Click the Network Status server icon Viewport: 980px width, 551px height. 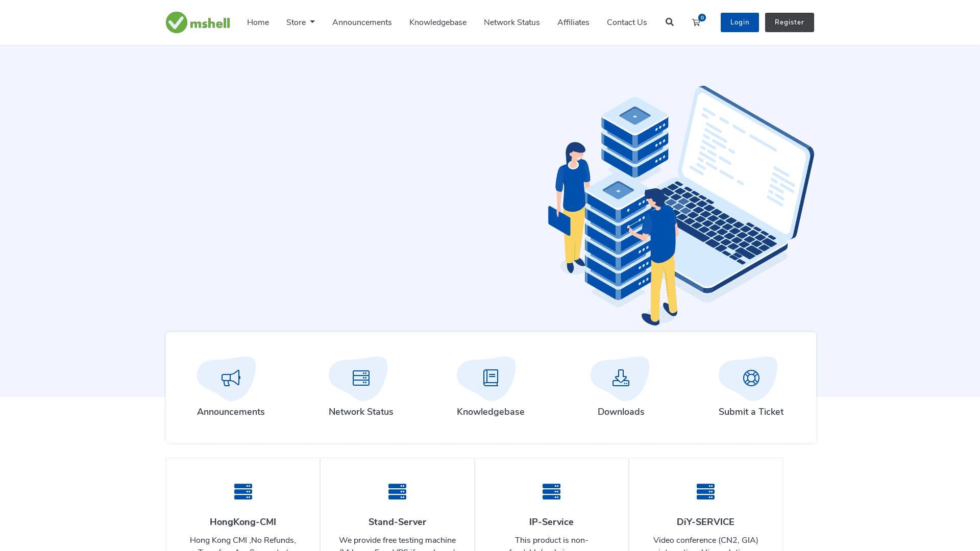coord(361,378)
